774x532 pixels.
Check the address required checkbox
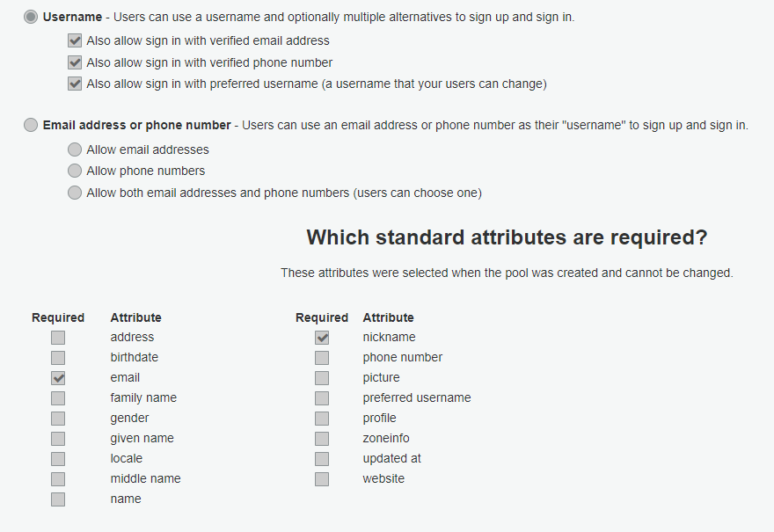pos(58,338)
